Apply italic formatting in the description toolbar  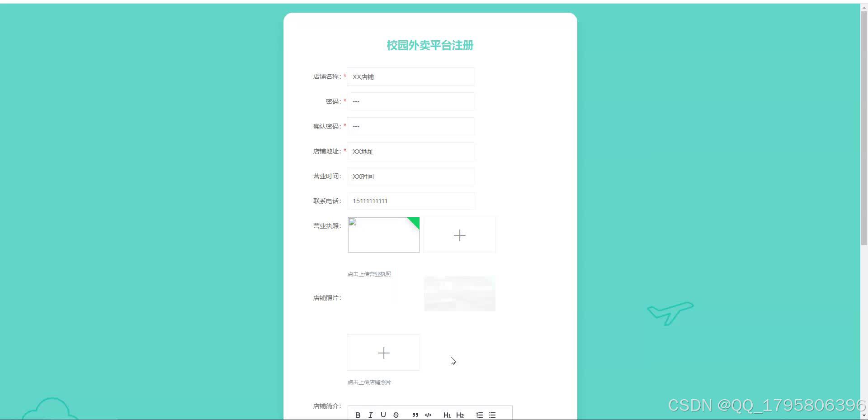point(370,415)
